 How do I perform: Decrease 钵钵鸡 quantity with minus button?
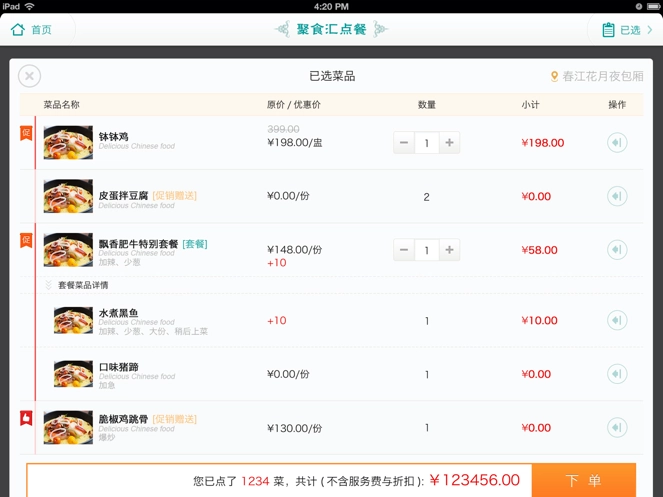coord(404,143)
